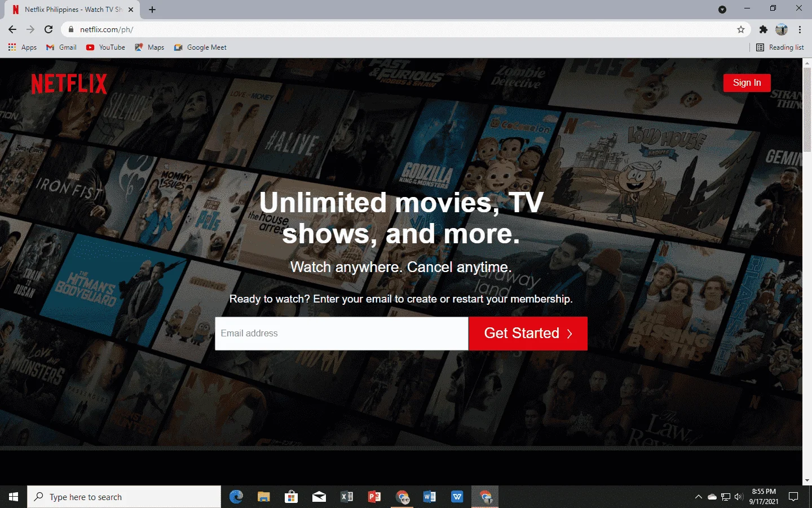
Task: Go back to the previous page
Action: coord(12,29)
